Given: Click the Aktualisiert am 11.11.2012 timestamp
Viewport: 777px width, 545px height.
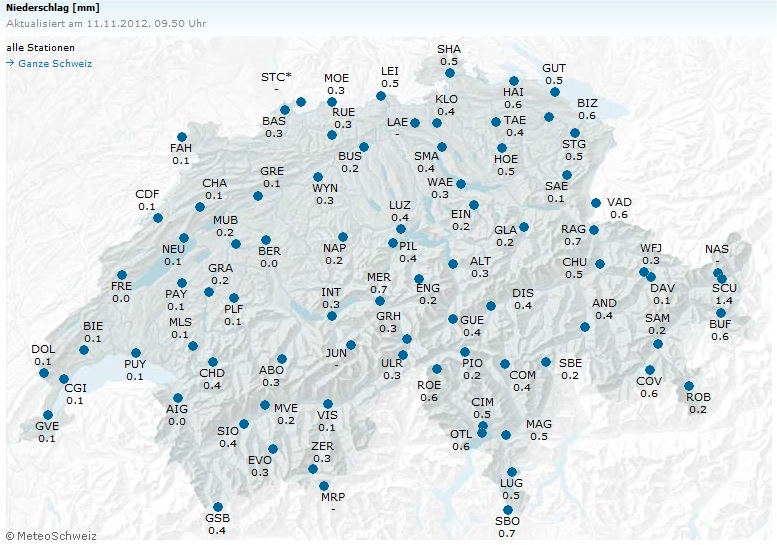Looking at the screenshot, I should [106, 24].
